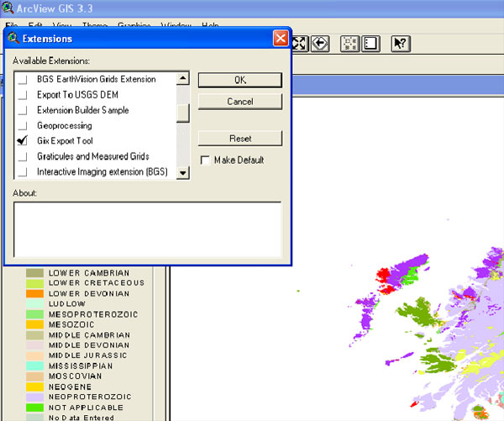Select the Export To USGS DEM label
Screen dimensions: 504x421
[x=77, y=95]
